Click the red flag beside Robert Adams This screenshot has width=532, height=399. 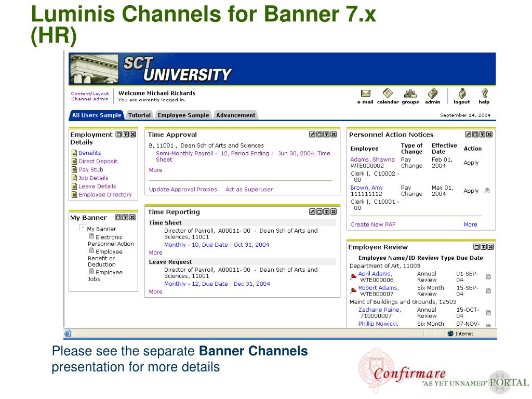353,291
